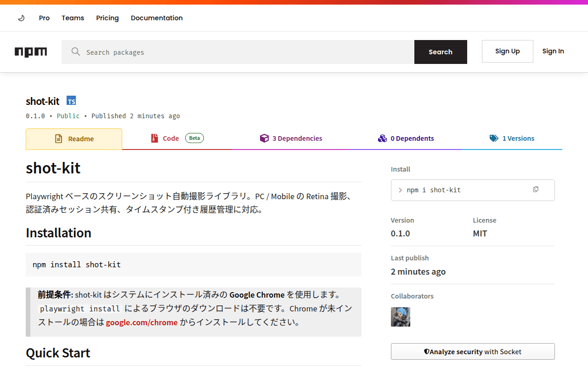
Task: Open the collaborator avatar thumbnail
Action: tap(401, 317)
